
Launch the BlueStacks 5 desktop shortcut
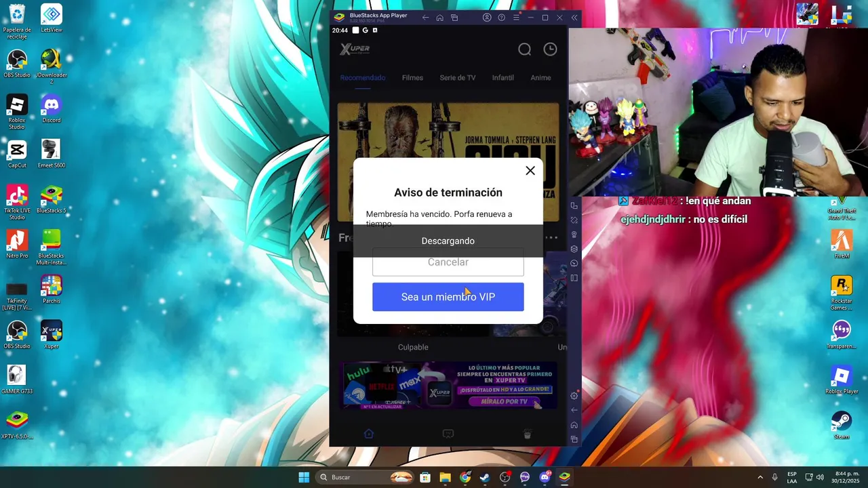pos(52,199)
